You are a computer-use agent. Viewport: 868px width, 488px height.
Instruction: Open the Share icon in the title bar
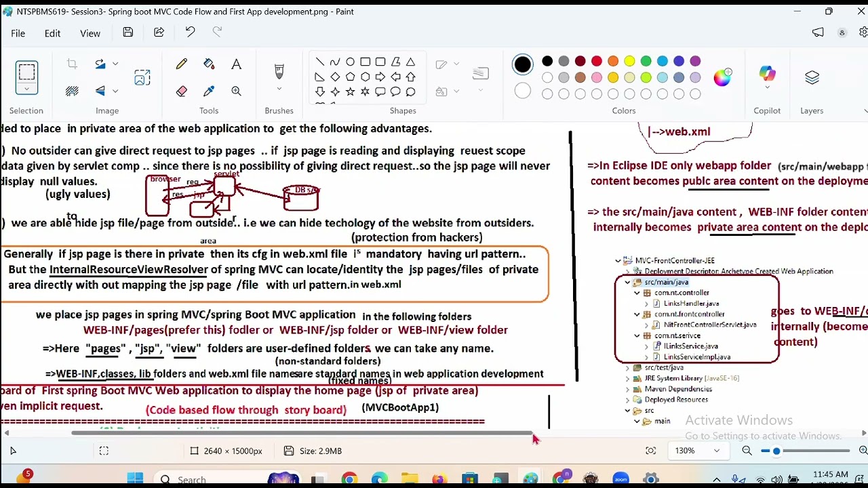(x=159, y=33)
